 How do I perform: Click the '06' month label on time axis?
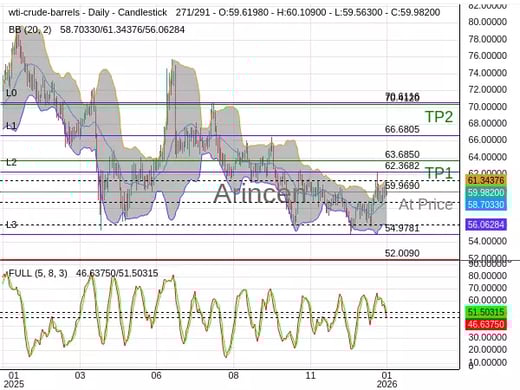[156, 375]
